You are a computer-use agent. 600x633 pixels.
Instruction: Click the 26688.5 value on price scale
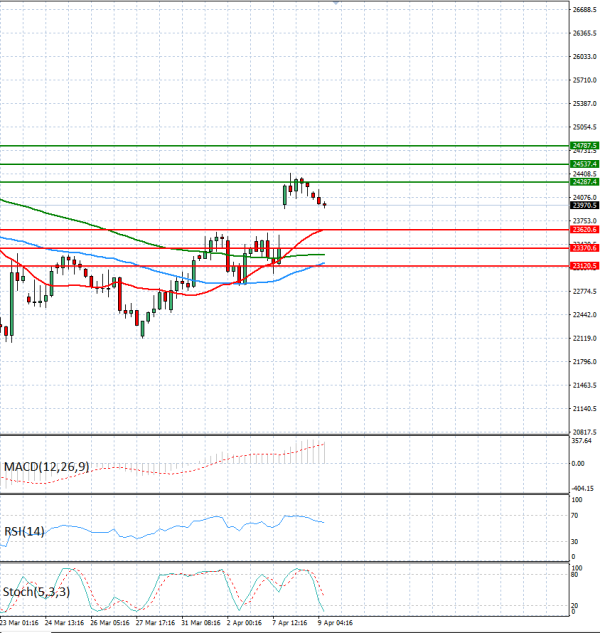(x=584, y=10)
